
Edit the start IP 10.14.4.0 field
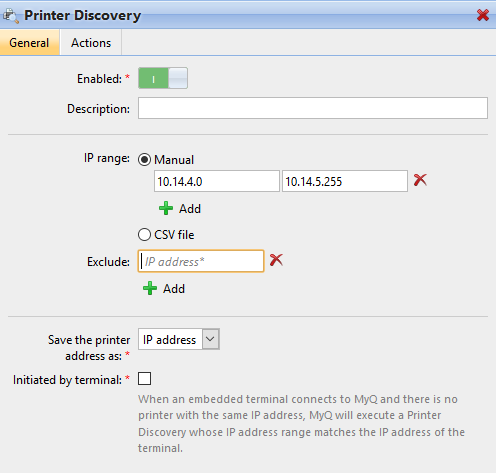tap(217, 181)
